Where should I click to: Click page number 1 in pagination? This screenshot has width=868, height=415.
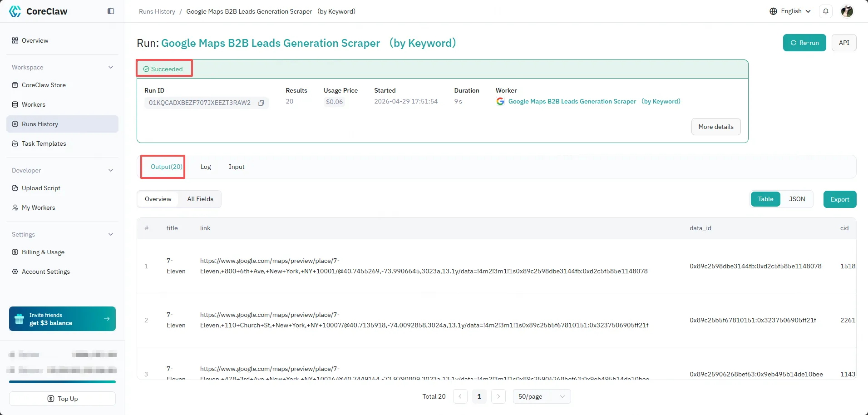(479, 396)
